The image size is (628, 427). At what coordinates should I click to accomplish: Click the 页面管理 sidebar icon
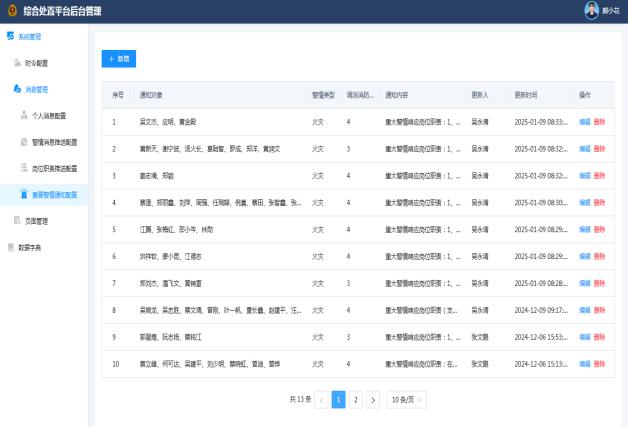coord(17,220)
